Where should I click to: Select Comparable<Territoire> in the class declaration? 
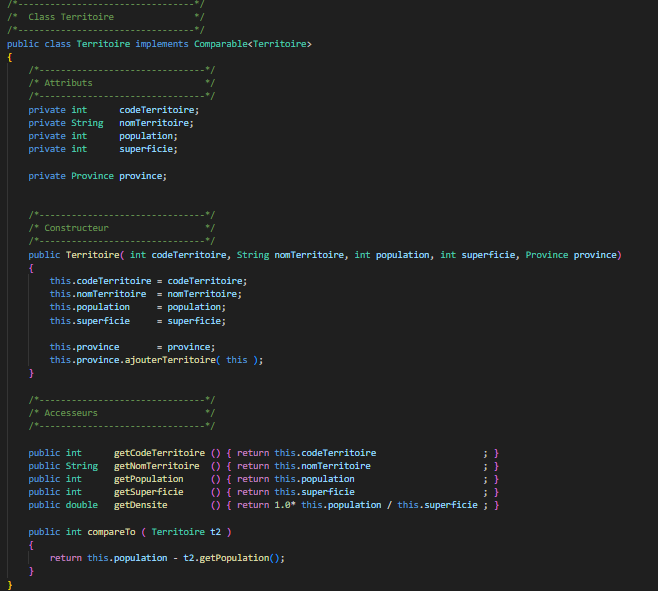tap(259, 44)
